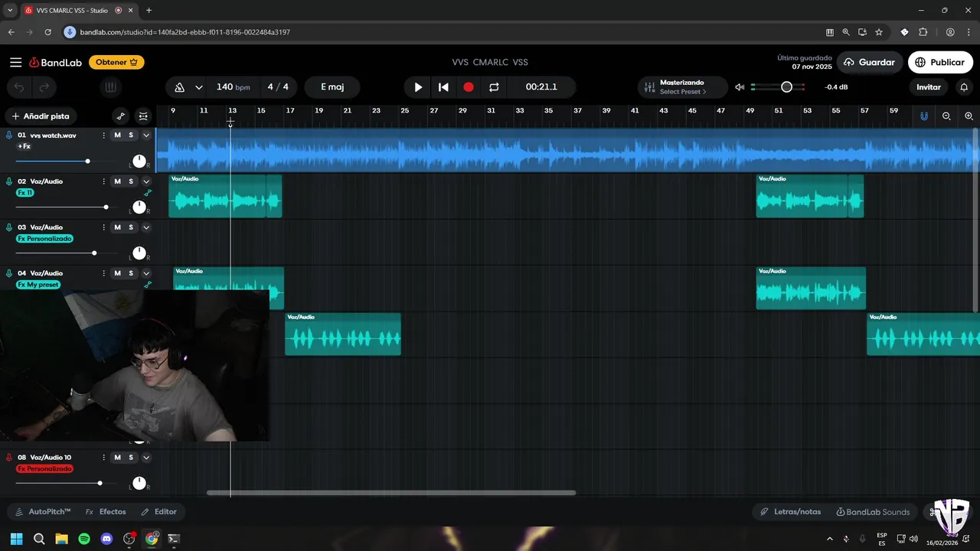Image resolution: width=980 pixels, height=551 pixels.
Task: Open Fx My preset on track 04
Action: pyautogui.click(x=38, y=285)
